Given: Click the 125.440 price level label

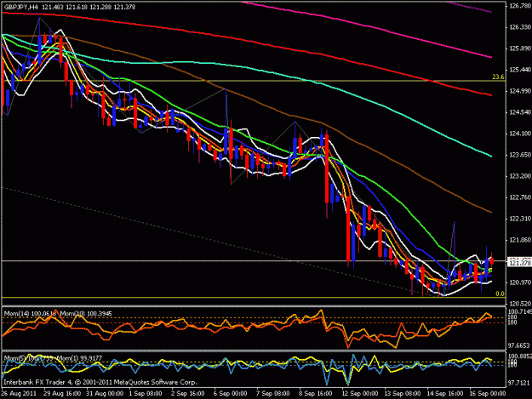Looking at the screenshot, I should coord(519,70).
